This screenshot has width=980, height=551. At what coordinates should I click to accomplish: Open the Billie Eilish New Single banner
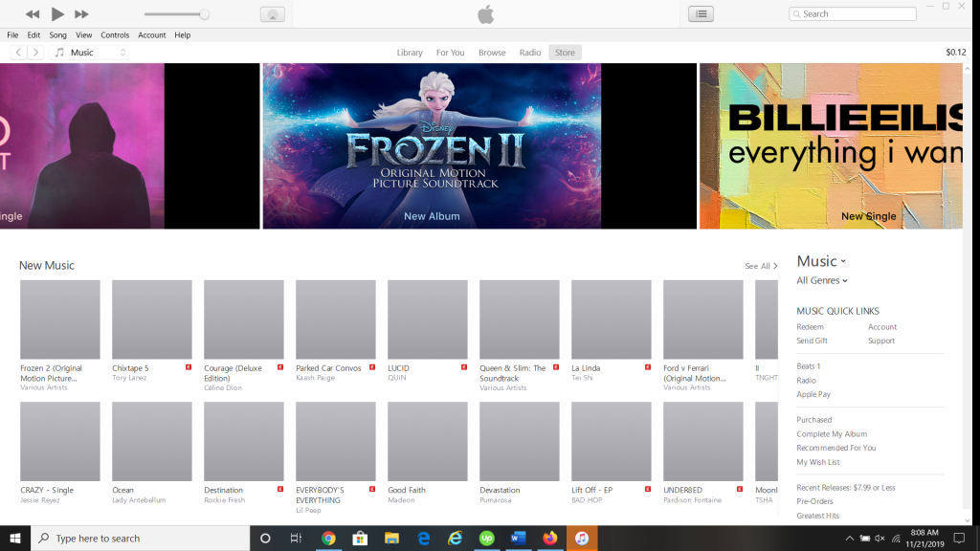pos(831,145)
